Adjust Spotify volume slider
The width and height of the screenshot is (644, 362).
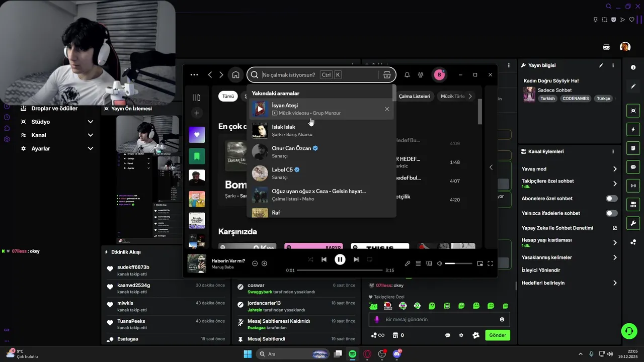459,263
